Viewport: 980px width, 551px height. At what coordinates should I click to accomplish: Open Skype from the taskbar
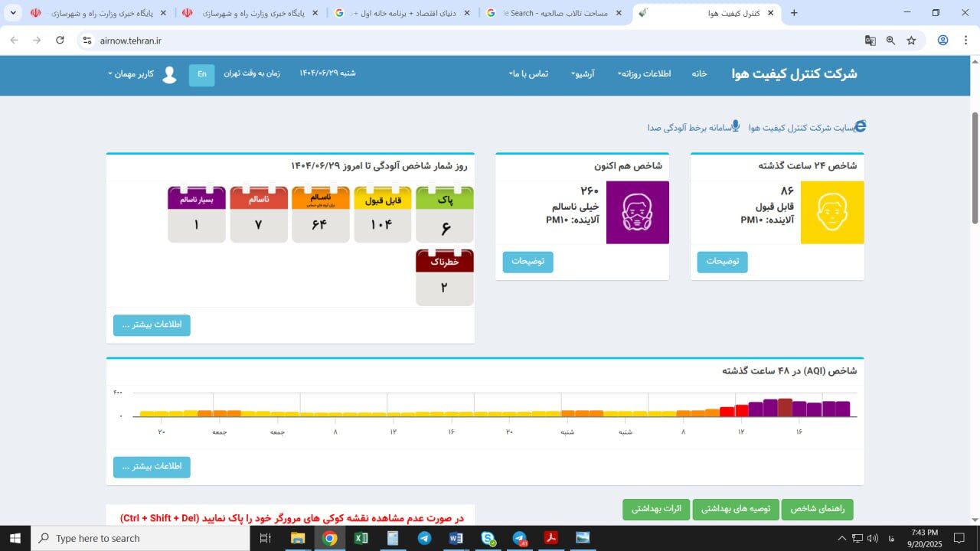[x=488, y=538]
